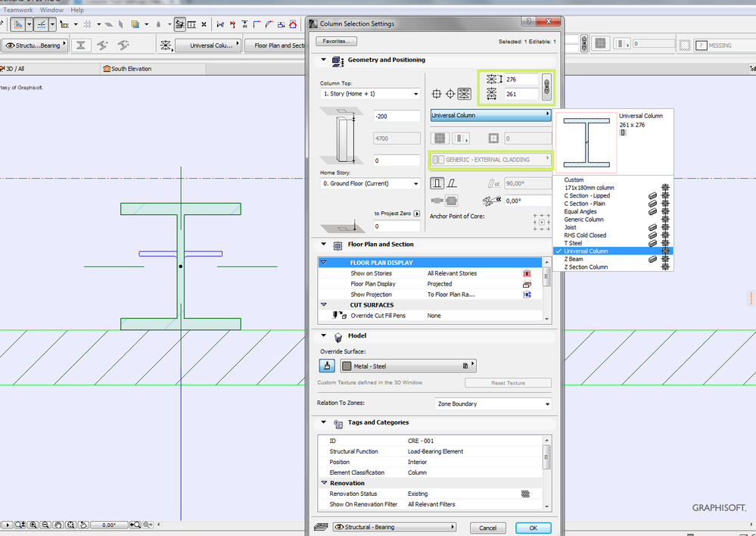
Task: Click the top offset field showing -200
Action: click(x=397, y=117)
